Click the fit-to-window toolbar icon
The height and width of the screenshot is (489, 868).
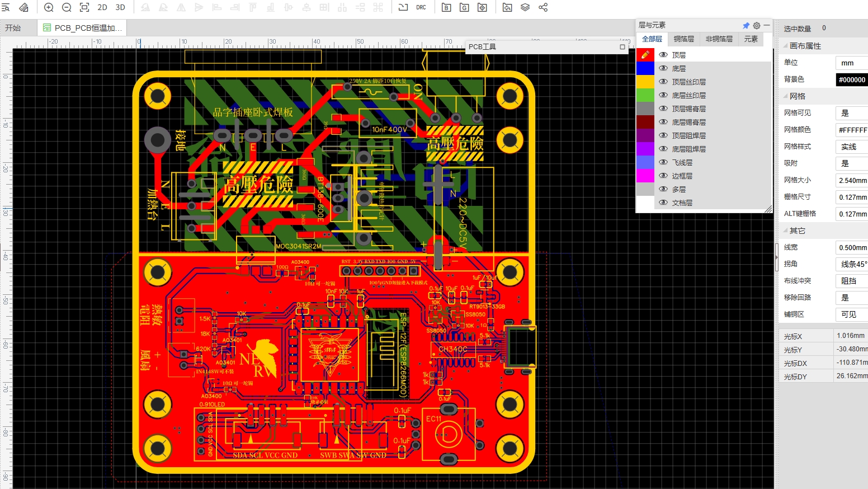click(x=84, y=7)
